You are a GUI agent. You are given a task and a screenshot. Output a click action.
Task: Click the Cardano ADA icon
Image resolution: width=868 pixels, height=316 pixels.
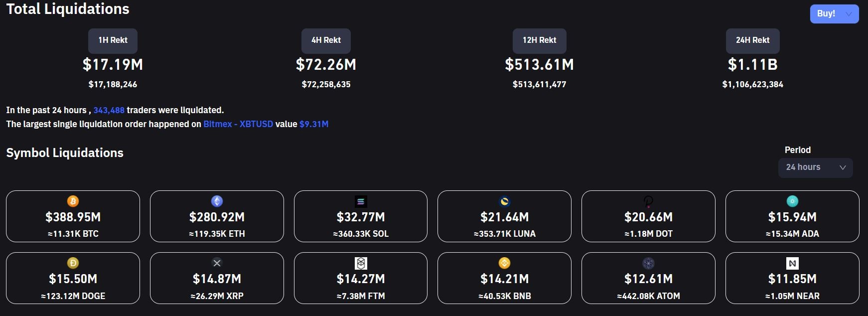coord(792,201)
